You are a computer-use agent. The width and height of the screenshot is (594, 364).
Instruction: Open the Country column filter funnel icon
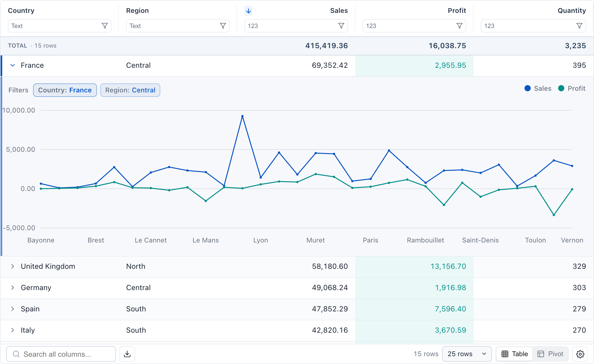tap(105, 26)
